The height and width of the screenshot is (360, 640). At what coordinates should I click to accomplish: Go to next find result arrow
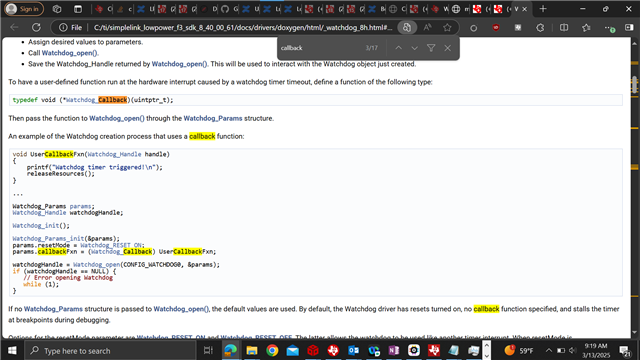point(414,48)
